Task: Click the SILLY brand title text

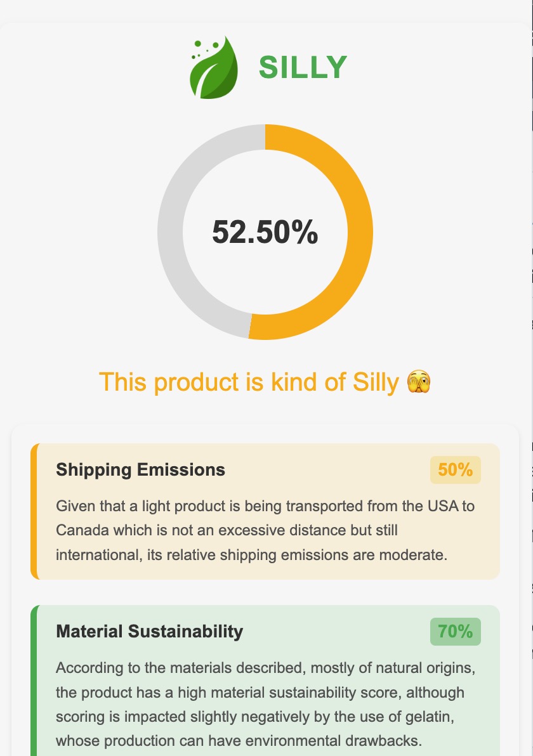Action: (303, 67)
